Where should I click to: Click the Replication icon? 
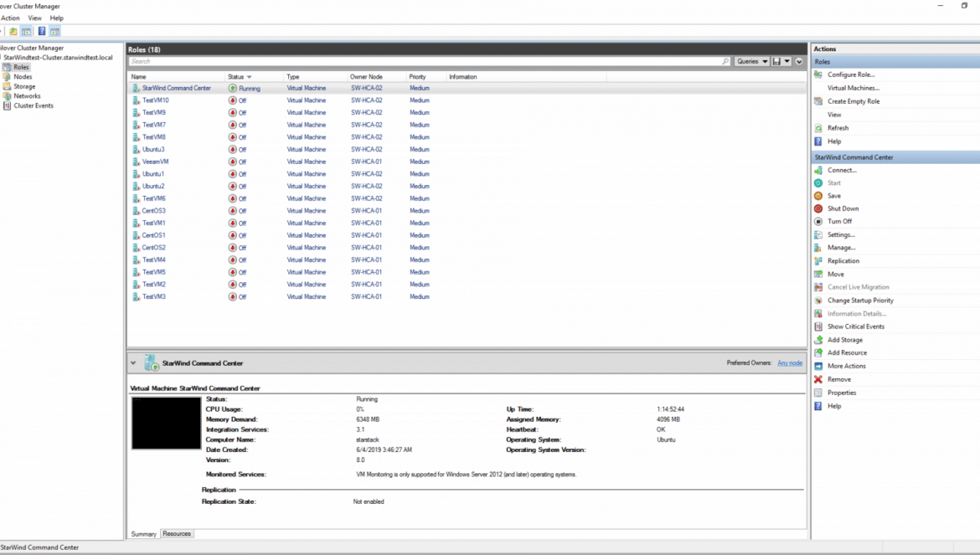click(818, 261)
